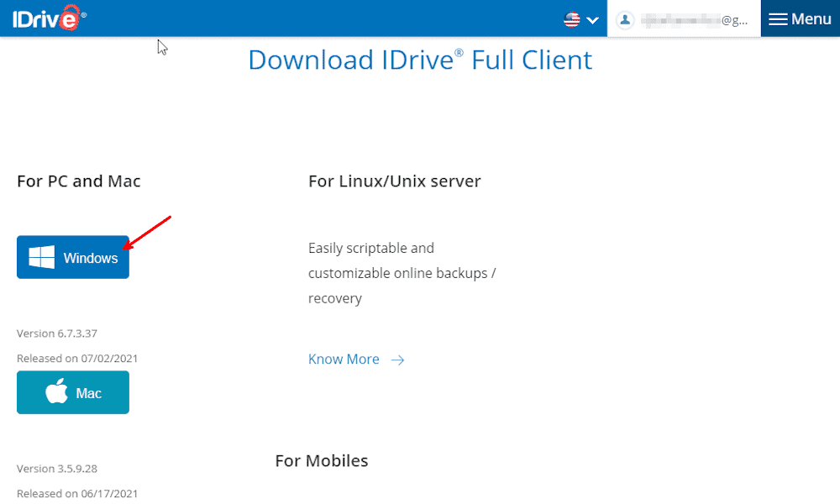
Task: Download the Mac client
Action: pyautogui.click(x=73, y=392)
